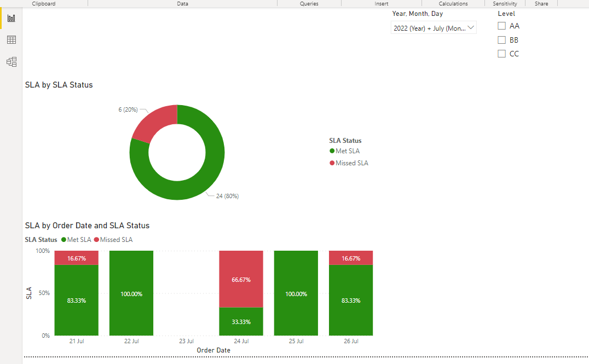589x364 pixels.
Task: Select Missed SLA in donut chart legend
Action: [349, 163]
